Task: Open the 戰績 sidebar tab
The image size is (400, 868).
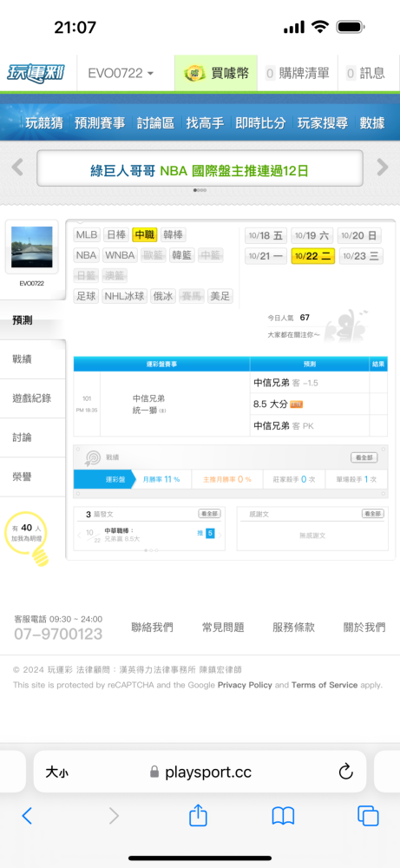Action: (x=32, y=359)
